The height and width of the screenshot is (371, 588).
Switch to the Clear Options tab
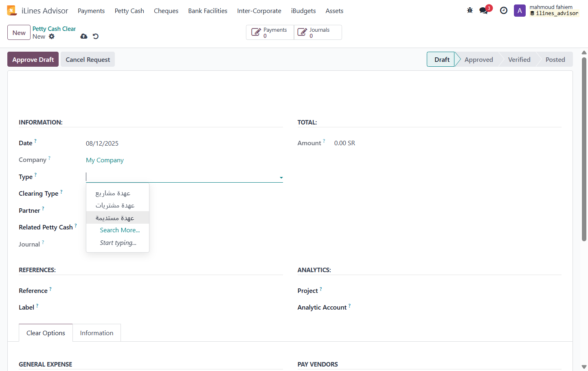point(46,333)
